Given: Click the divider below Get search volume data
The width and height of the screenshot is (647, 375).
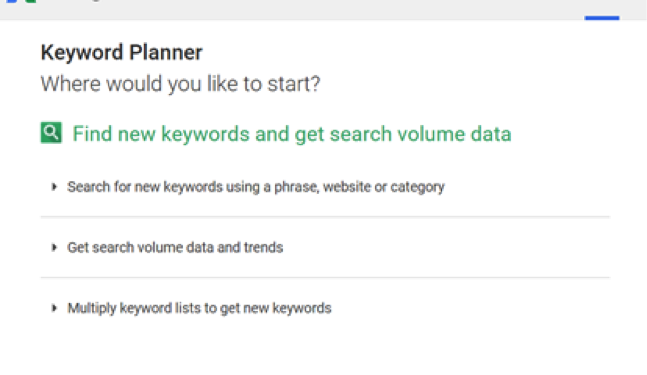Looking at the screenshot, I should point(325,278).
